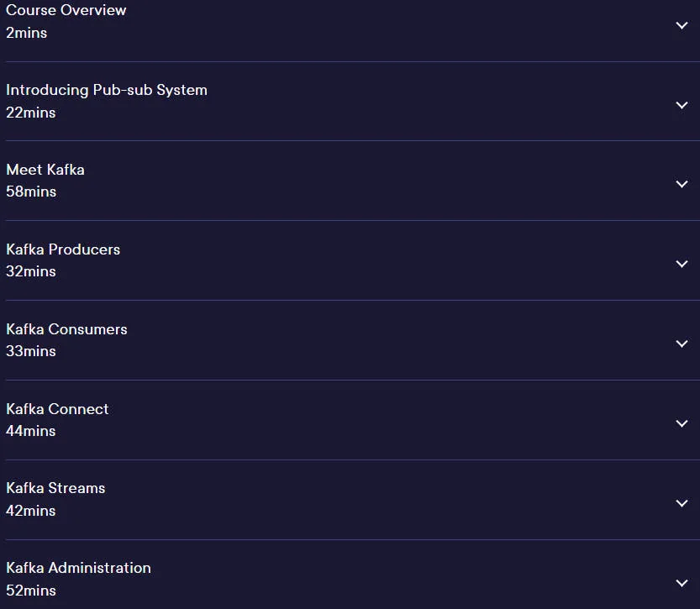The image size is (700, 609).
Task: Click the 58mins duration under Meet Kafka
Action: tap(31, 192)
